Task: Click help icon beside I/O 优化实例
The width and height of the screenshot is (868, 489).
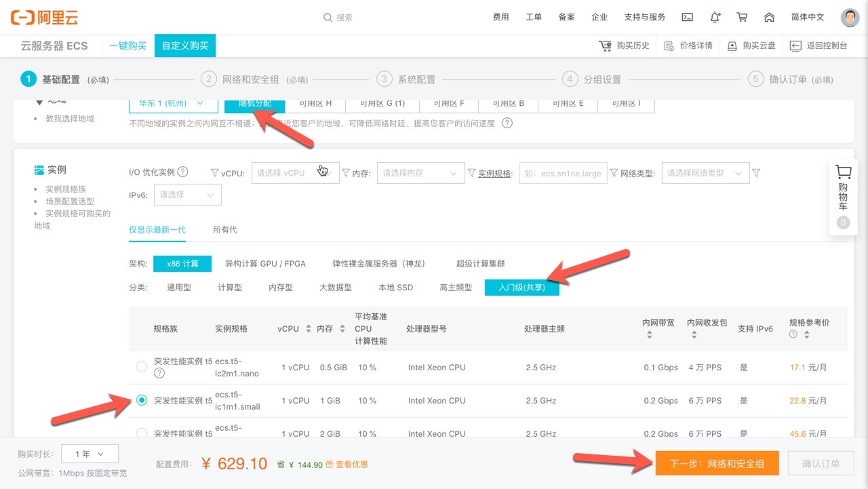Action: (182, 172)
